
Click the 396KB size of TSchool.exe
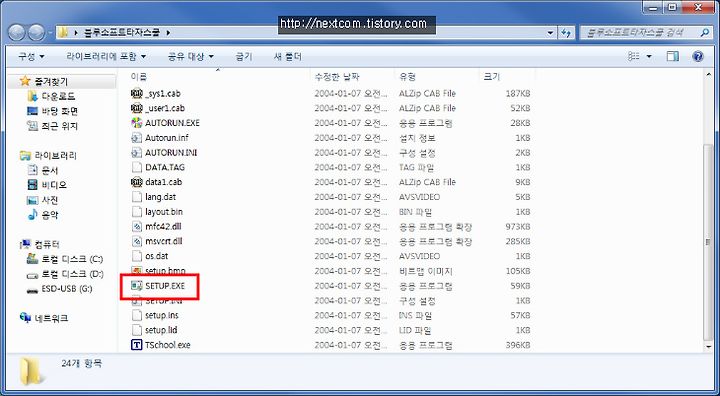point(517,345)
